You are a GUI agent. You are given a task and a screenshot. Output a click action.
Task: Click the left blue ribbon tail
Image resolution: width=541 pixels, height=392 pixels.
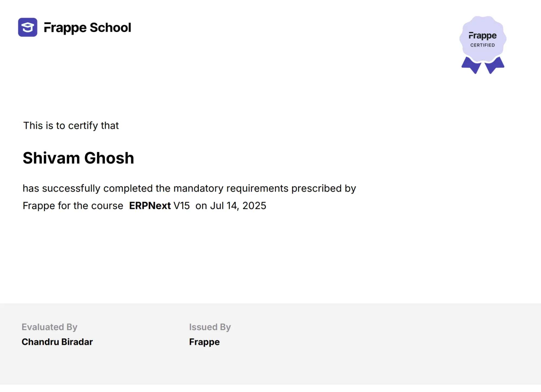click(x=471, y=65)
